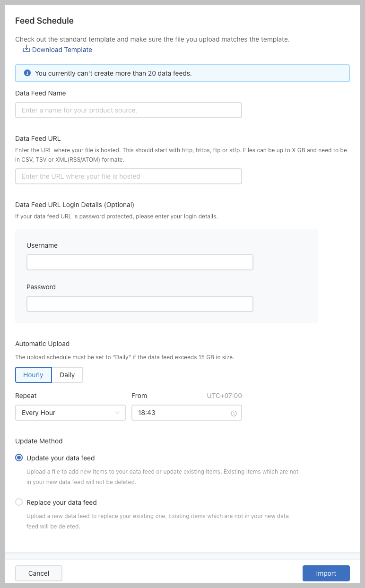Focus the Data Feed Name input field
The width and height of the screenshot is (365, 588).
129,110
